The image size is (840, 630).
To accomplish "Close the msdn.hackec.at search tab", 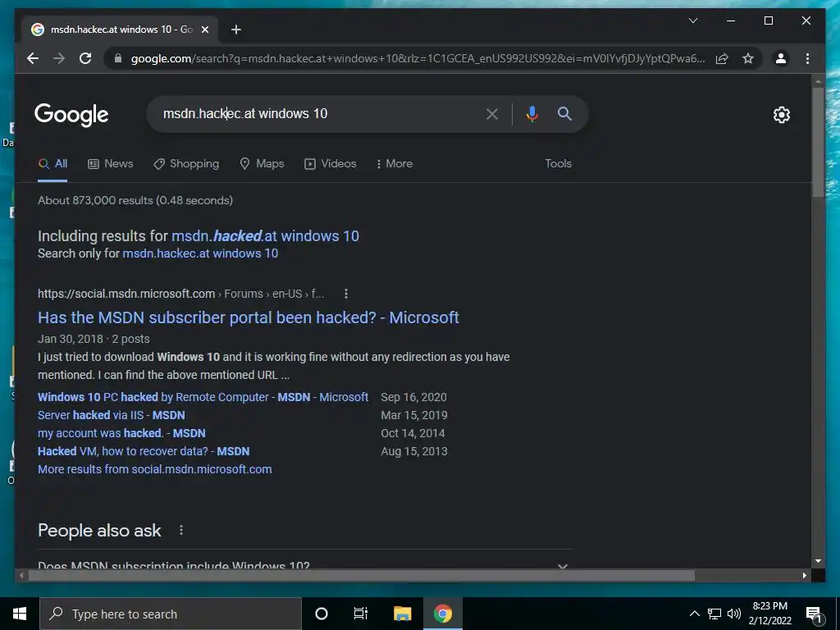I will click(x=204, y=30).
